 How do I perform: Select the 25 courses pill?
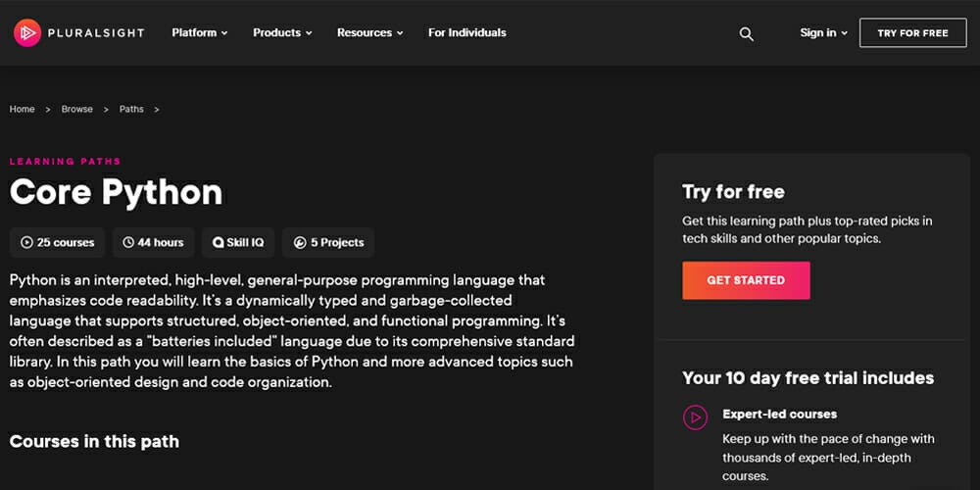coord(58,242)
